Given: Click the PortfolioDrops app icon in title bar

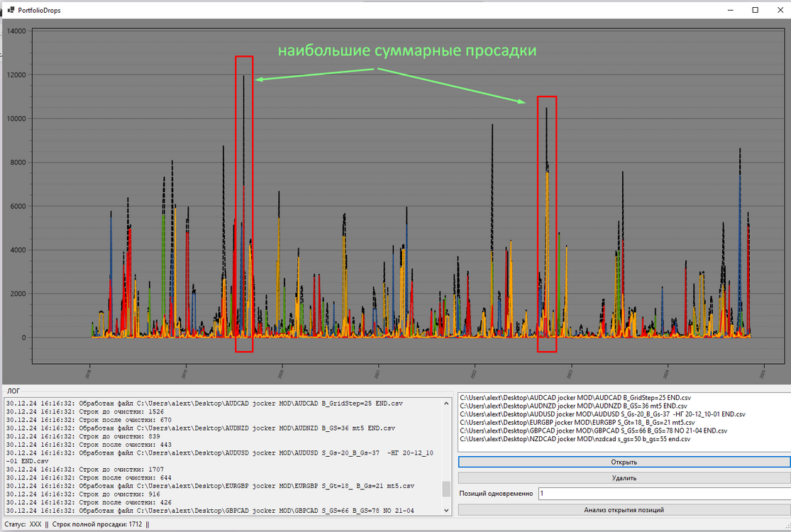Looking at the screenshot, I should [x=11, y=10].
